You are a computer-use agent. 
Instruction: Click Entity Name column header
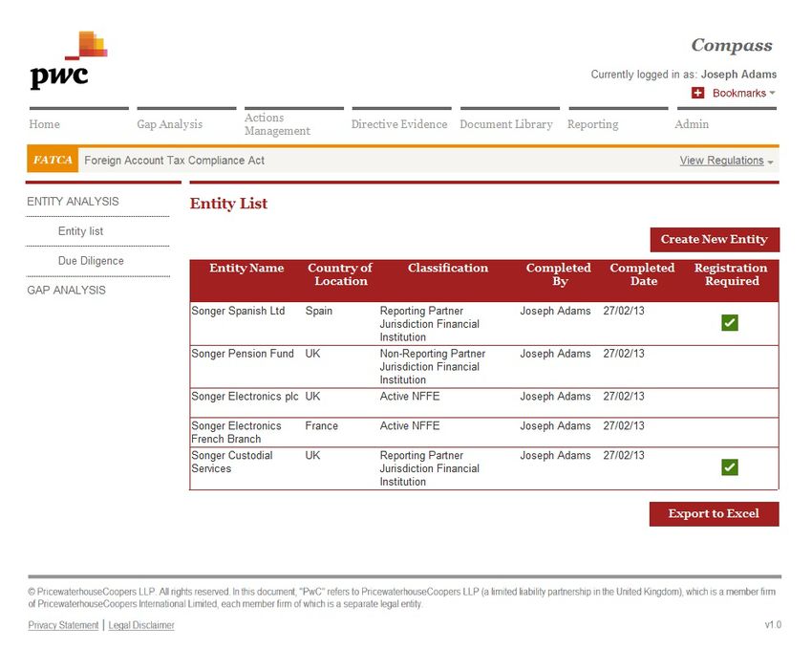[x=246, y=268]
